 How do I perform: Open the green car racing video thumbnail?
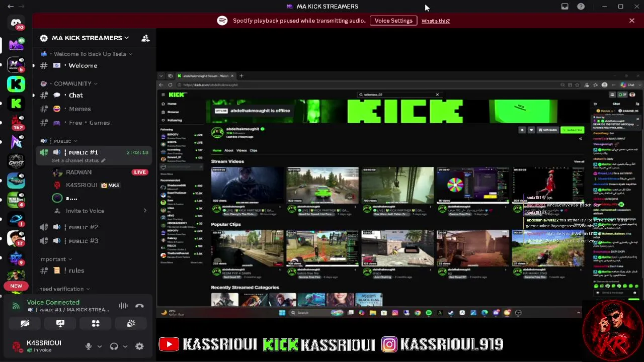pyautogui.click(x=323, y=186)
